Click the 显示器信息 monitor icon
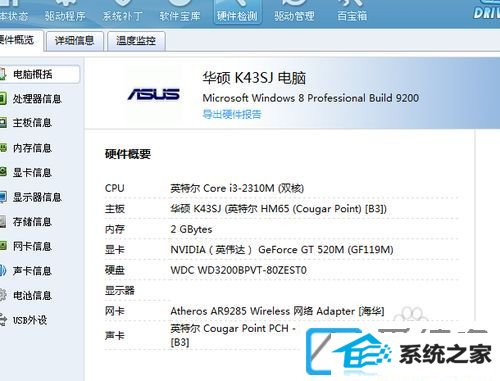Image resolution: width=500 pixels, height=381 pixels. [x=3, y=197]
